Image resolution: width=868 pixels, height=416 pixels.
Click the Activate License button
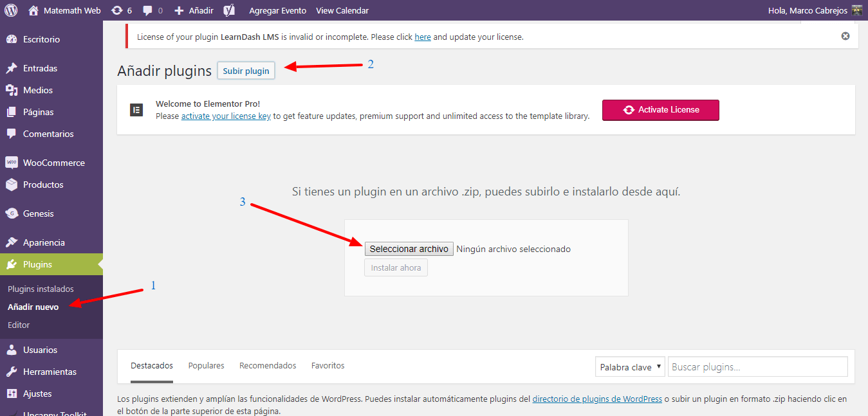click(x=660, y=110)
